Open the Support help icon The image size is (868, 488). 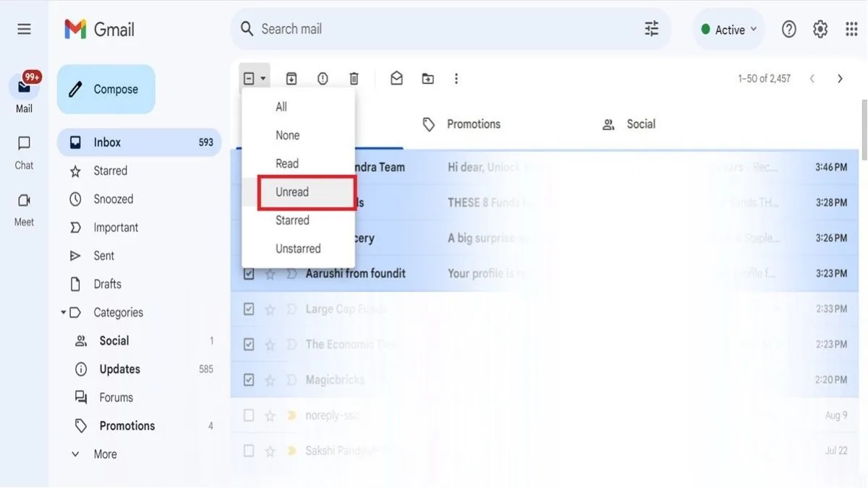(789, 29)
